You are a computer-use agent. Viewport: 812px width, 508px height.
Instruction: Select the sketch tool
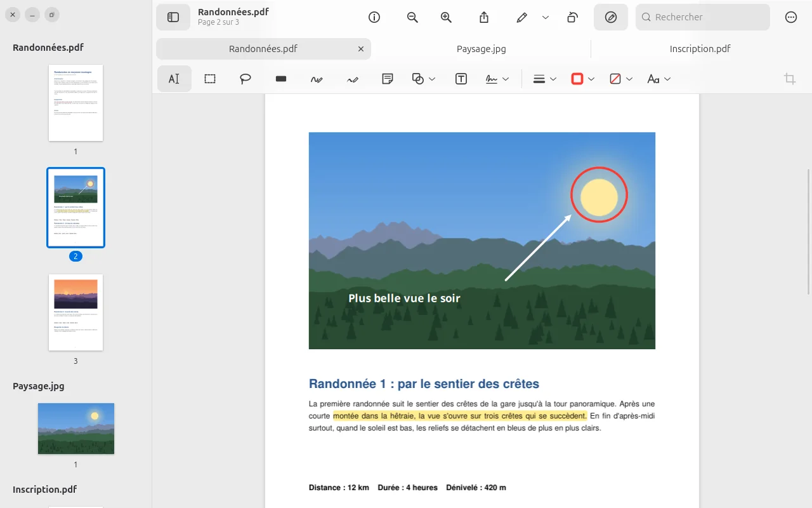tap(317, 79)
